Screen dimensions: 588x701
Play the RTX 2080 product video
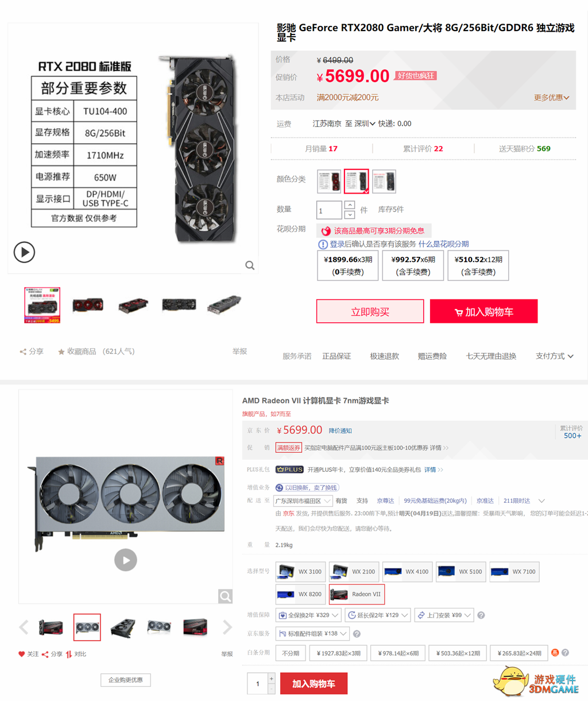[24, 252]
